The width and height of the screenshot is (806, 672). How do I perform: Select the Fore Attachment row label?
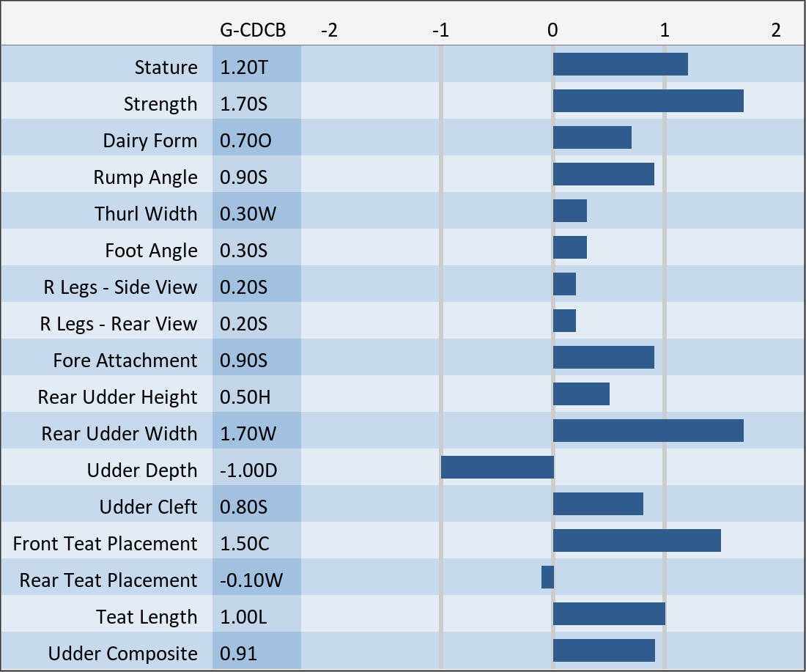pyautogui.click(x=125, y=361)
